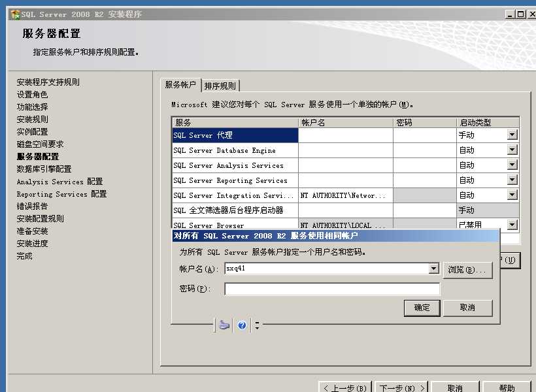
Task: Click the wizard's bottom 取消 button
Action: 455,387
